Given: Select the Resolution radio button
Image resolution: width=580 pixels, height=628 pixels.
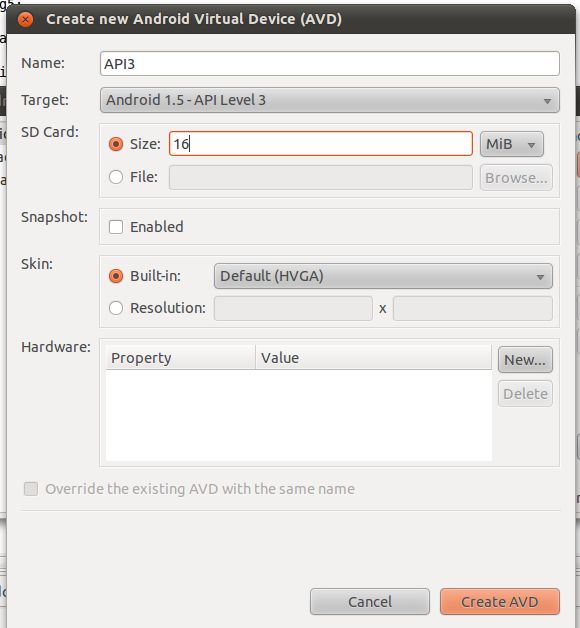Looking at the screenshot, I should [116, 308].
